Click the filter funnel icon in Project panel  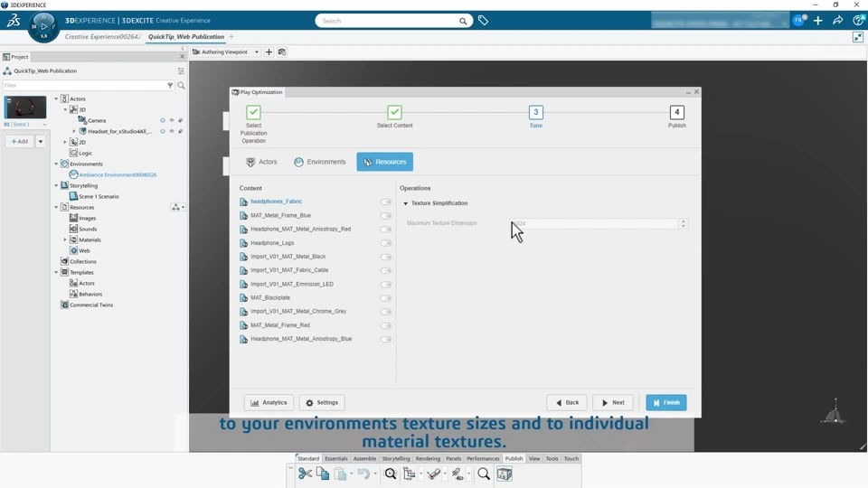point(170,86)
